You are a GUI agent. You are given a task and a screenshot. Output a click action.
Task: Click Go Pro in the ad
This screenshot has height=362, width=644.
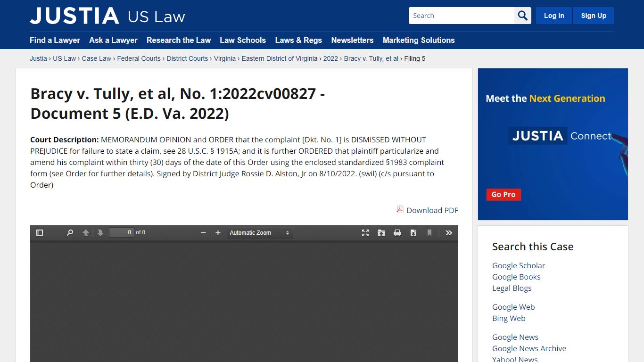click(504, 194)
